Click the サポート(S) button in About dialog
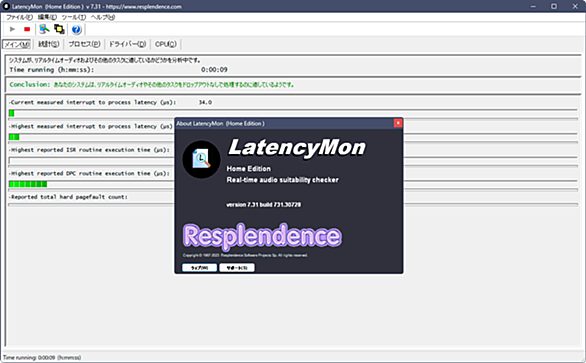This screenshot has width=586, height=363. 237,268
